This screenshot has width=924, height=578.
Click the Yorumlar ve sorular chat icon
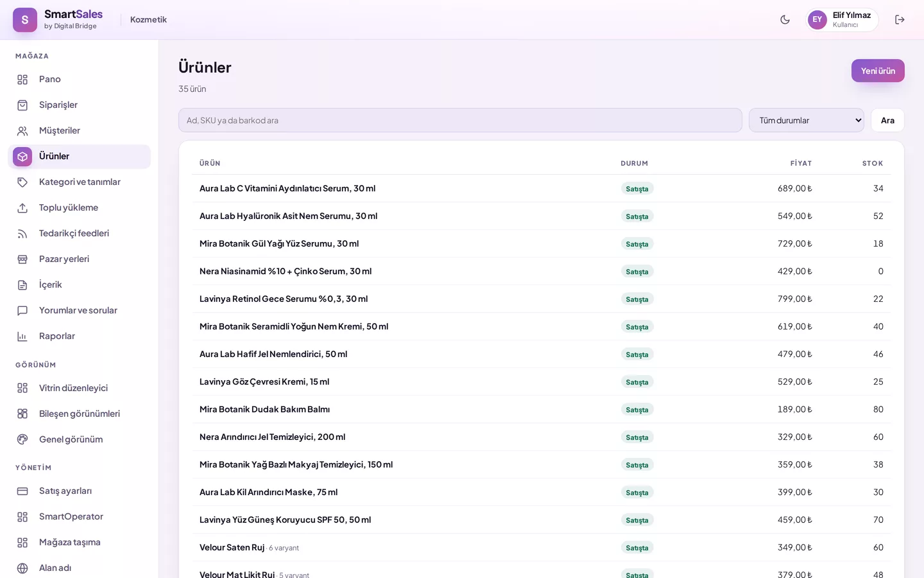[x=22, y=311]
